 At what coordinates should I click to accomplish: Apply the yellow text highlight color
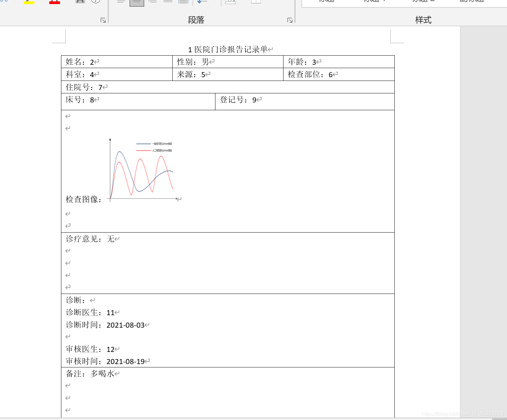[29, 2]
